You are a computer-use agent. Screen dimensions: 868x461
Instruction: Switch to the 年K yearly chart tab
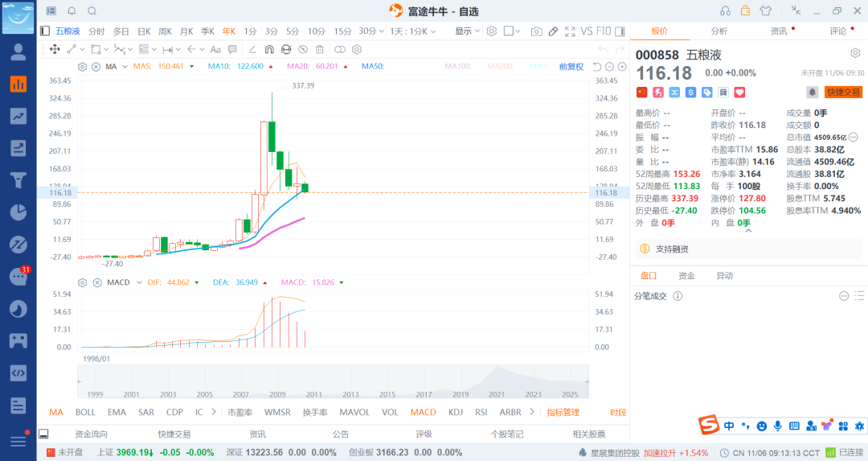228,31
